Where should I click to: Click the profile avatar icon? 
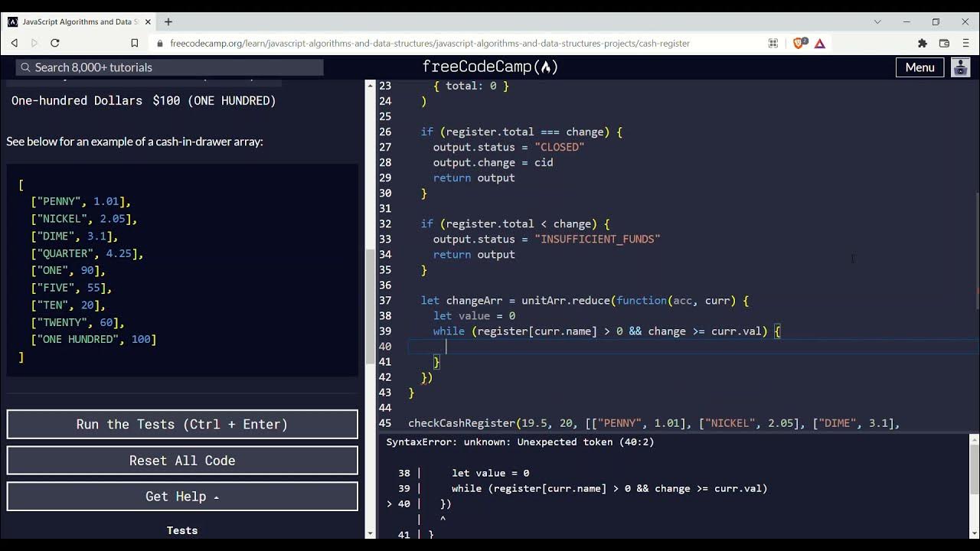(x=961, y=67)
